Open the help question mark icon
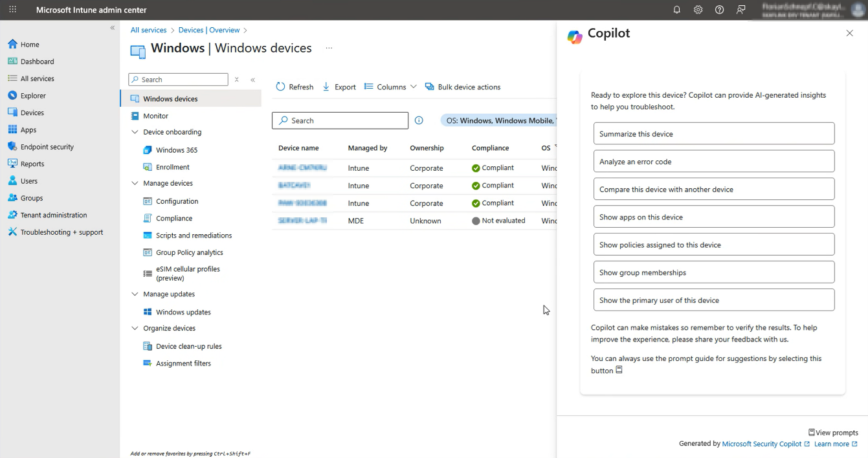The width and height of the screenshot is (868, 458). point(719,10)
